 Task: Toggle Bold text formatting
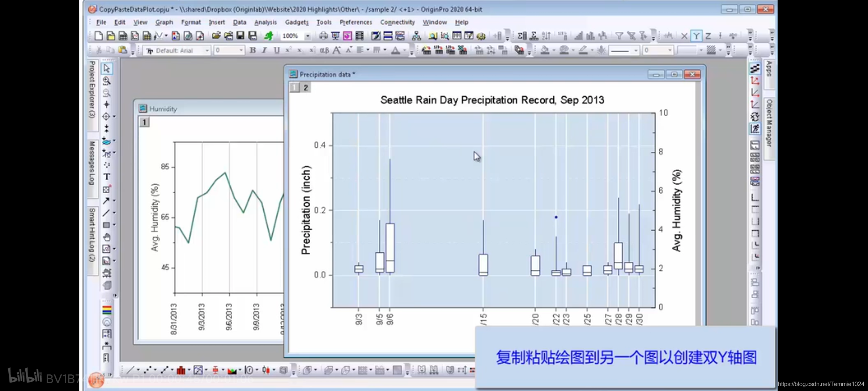tap(252, 50)
